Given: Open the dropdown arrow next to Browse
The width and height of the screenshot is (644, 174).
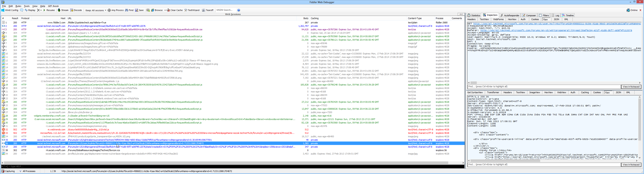Looking at the screenshot, I should coord(165,10).
